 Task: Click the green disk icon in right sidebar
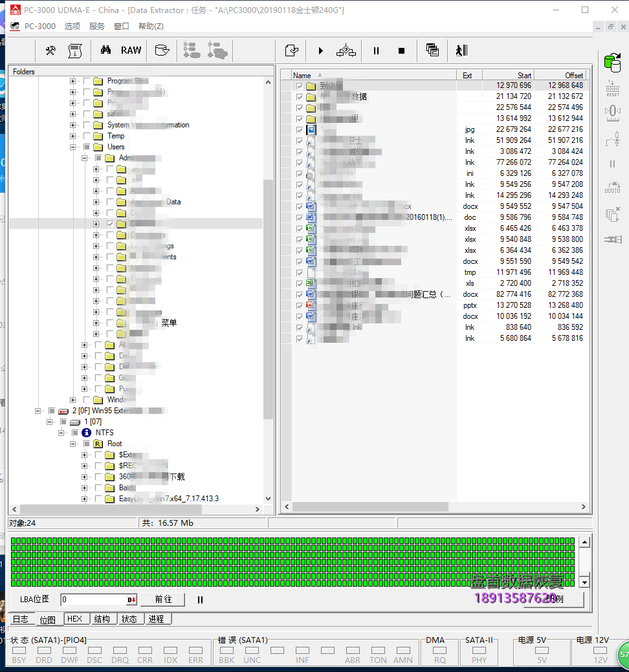tap(612, 63)
